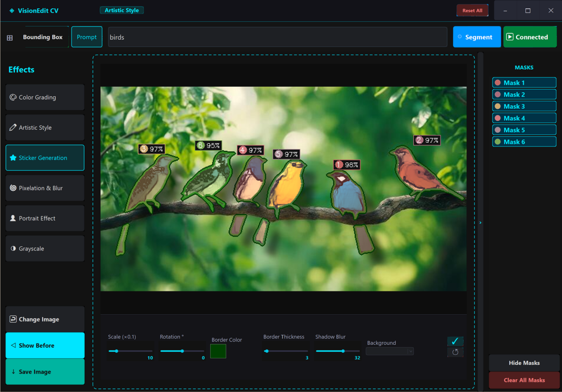The height and width of the screenshot is (392, 562).
Task: Click the Change Image swap icon
Action: [13, 319]
